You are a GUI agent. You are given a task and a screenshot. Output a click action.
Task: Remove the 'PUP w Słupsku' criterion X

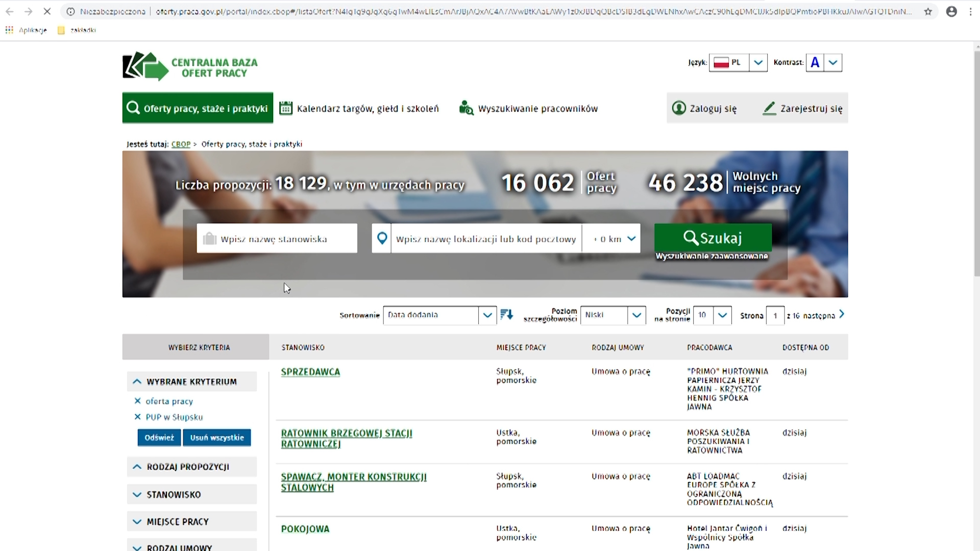pos(137,417)
